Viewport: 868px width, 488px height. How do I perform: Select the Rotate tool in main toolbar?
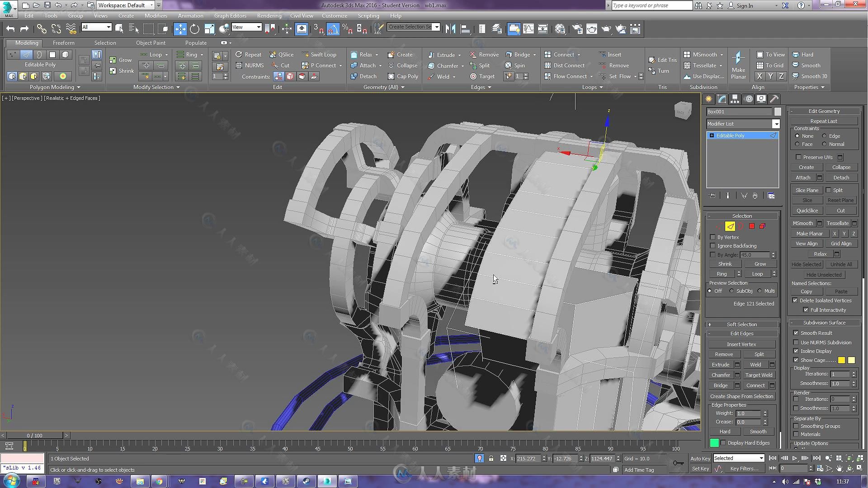[x=194, y=29]
